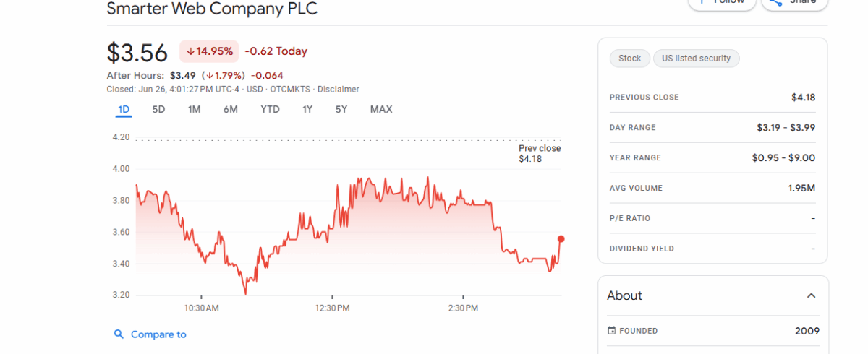
Task: Click the calendar icon next to Founded
Action: click(x=612, y=331)
